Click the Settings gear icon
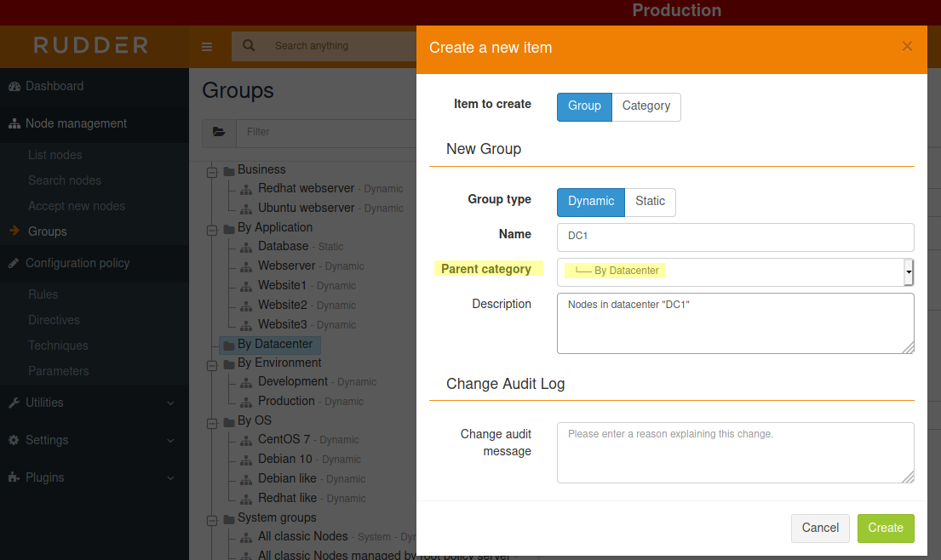The image size is (941, 560). [14, 439]
